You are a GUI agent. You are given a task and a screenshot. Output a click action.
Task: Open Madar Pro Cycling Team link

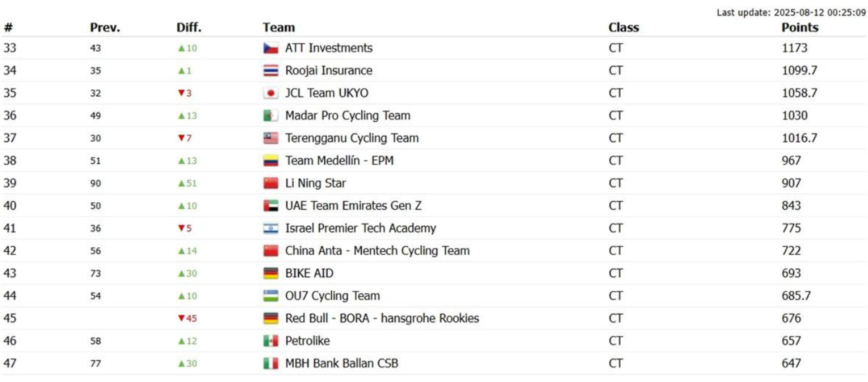click(x=348, y=116)
